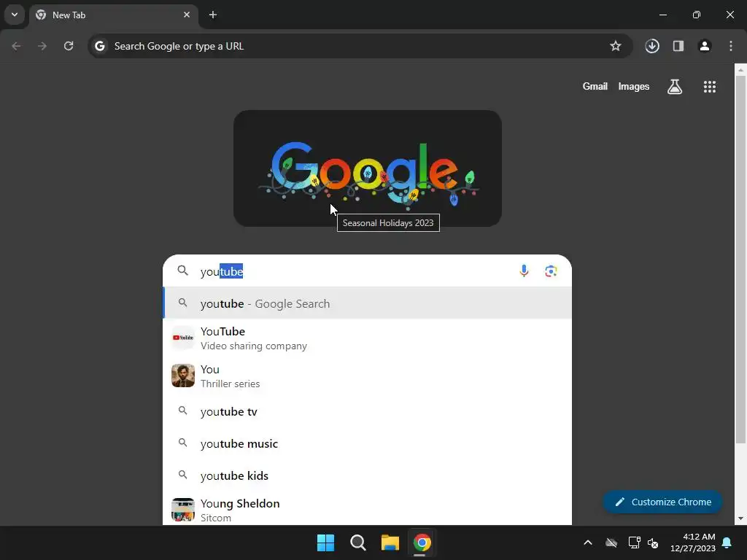Viewport: 747px width, 560px height.
Task: Minimize the Chrome window
Action: 662,15
